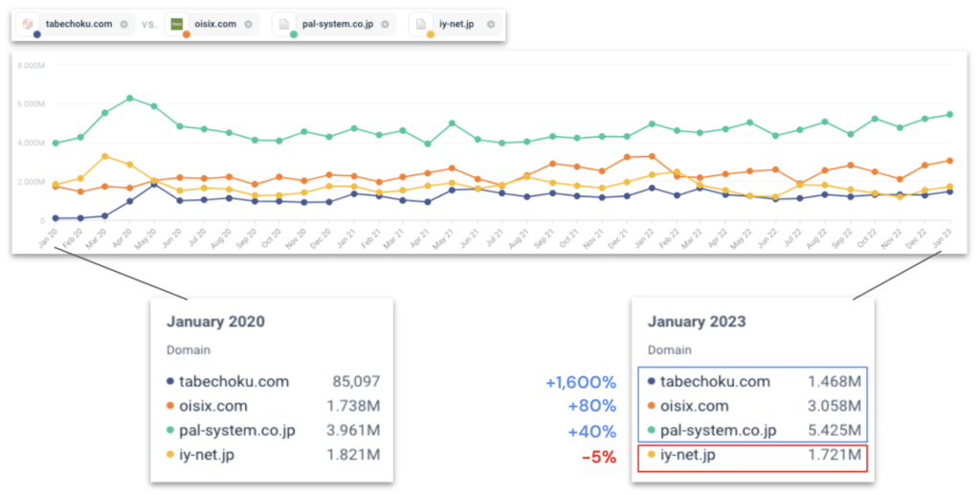The width and height of the screenshot is (980, 495).
Task: Click the x icon beside iy-net.jp
Action: coord(491,24)
